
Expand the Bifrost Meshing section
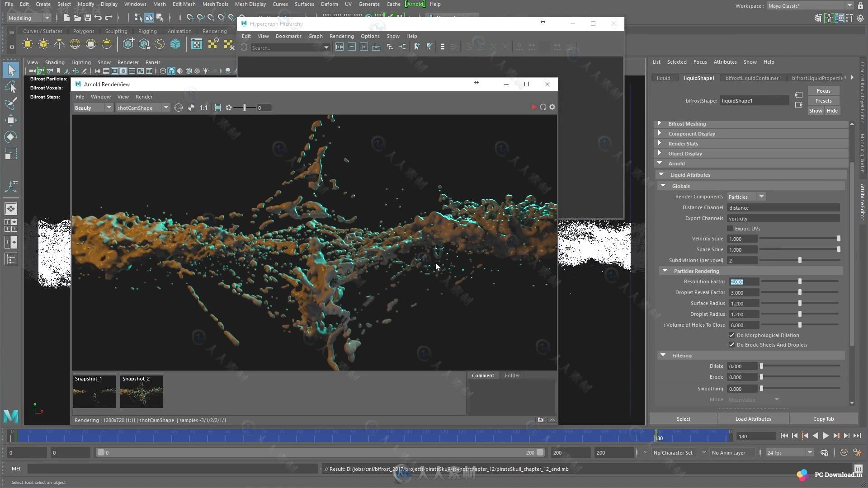(751, 124)
